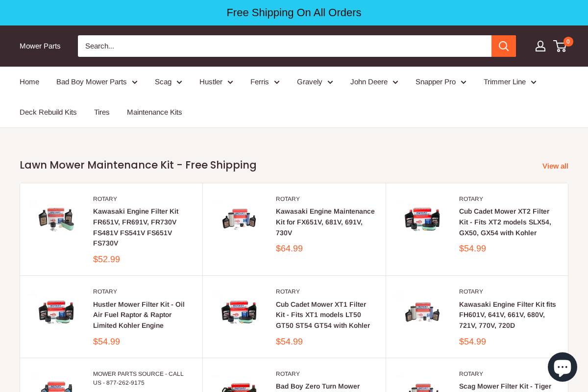Open the account profile icon
This screenshot has width=588, height=392.
tap(540, 46)
